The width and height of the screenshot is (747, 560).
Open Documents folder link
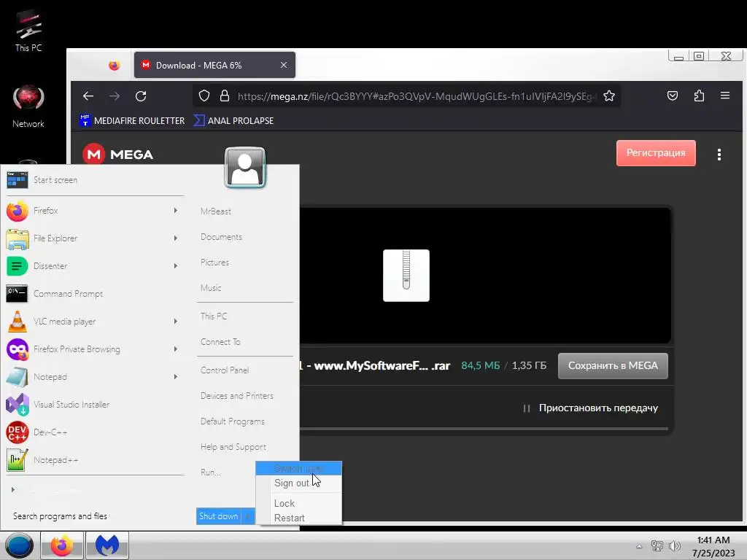pyautogui.click(x=222, y=237)
